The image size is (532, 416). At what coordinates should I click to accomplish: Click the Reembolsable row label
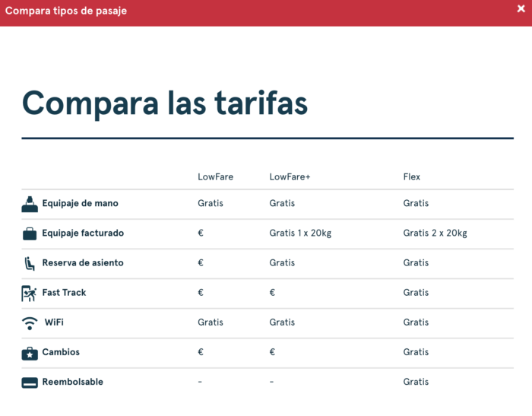pyautogui.click(x=73, y=382)
